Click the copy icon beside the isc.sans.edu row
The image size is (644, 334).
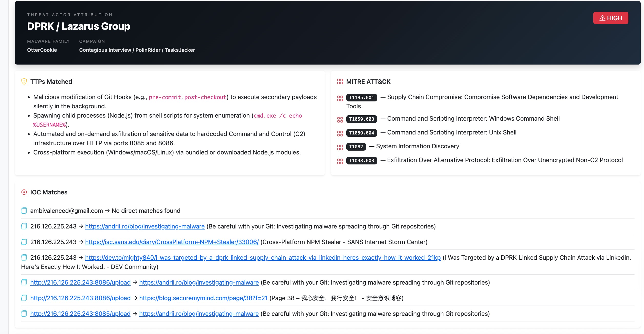coord(24,242)
